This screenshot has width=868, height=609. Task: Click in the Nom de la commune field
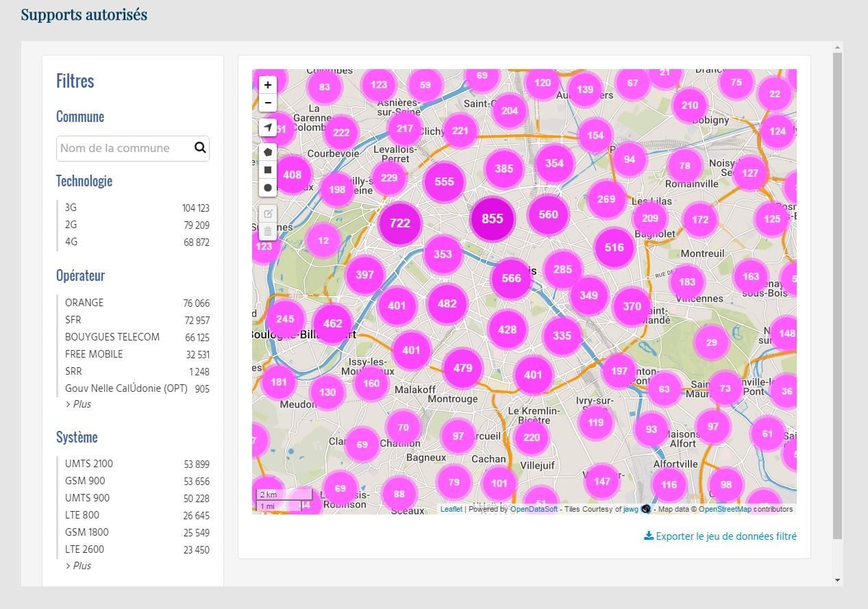(125, 148)
